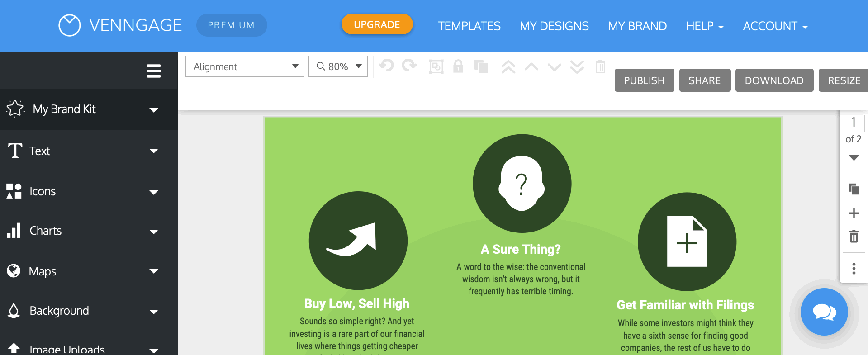Open the TEMPLATES nav item
868x355 pixels.
pos(469,26)
